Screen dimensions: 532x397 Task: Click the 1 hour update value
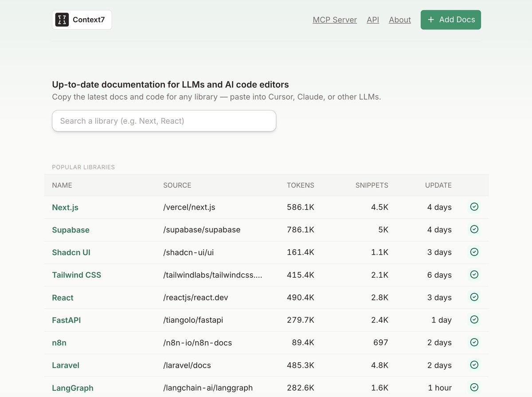point(440,388)
